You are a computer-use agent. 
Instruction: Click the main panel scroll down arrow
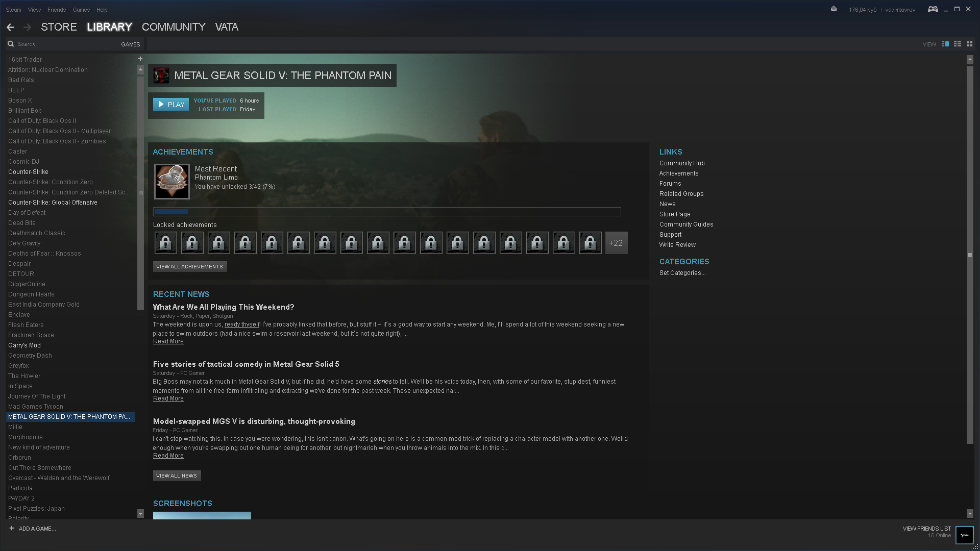(x=970, y=514)
